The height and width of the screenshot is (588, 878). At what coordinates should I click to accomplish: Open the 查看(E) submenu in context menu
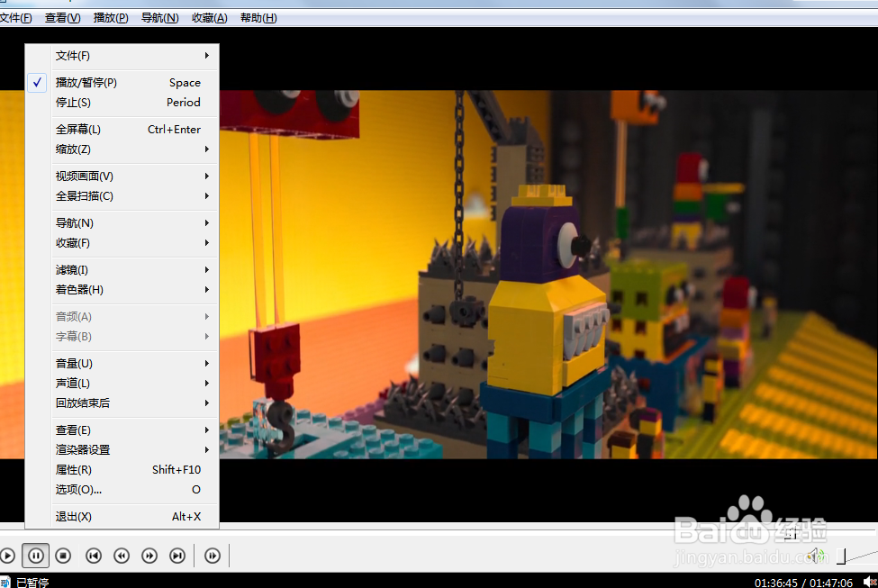pyautogui.click(x=122, y=430)
